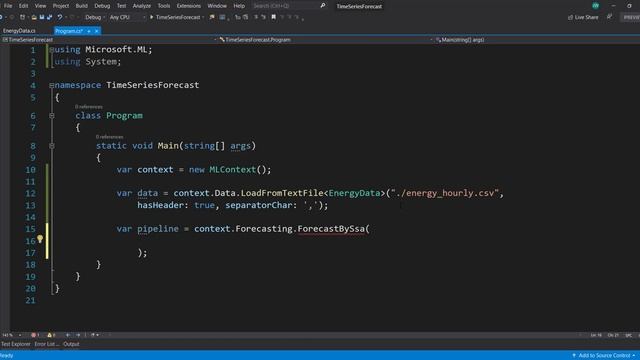
Task: Click the comment selection icon
Action: 238,17
